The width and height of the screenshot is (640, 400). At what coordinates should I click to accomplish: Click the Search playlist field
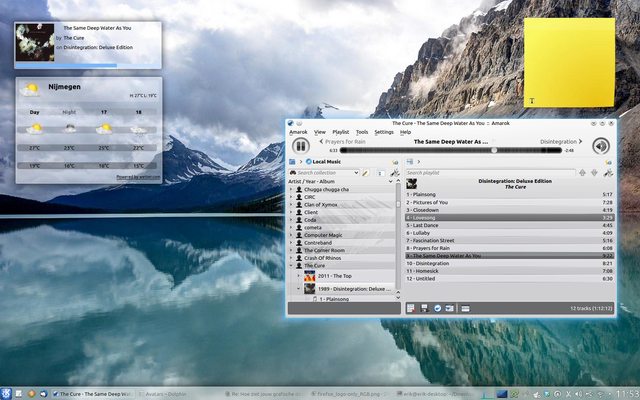(490, 173)
